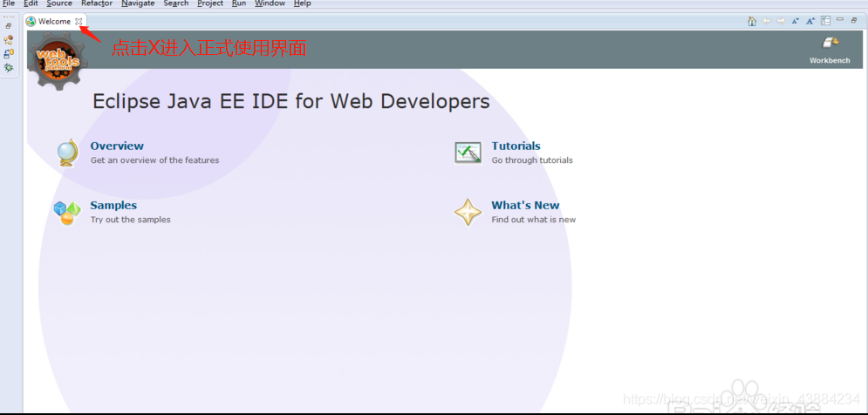Click the 'Eclipse Java EE IDE for Web Developers' heading

[x=291, y=102]
